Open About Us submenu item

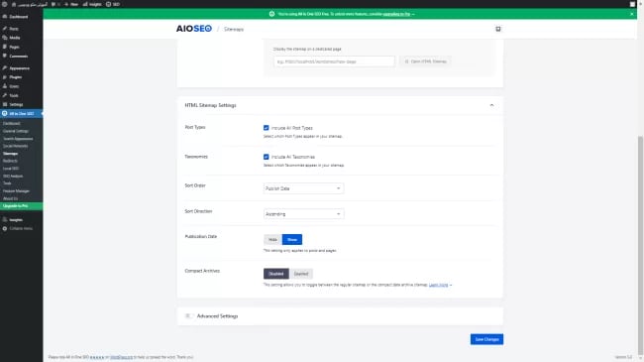point(10,198)
